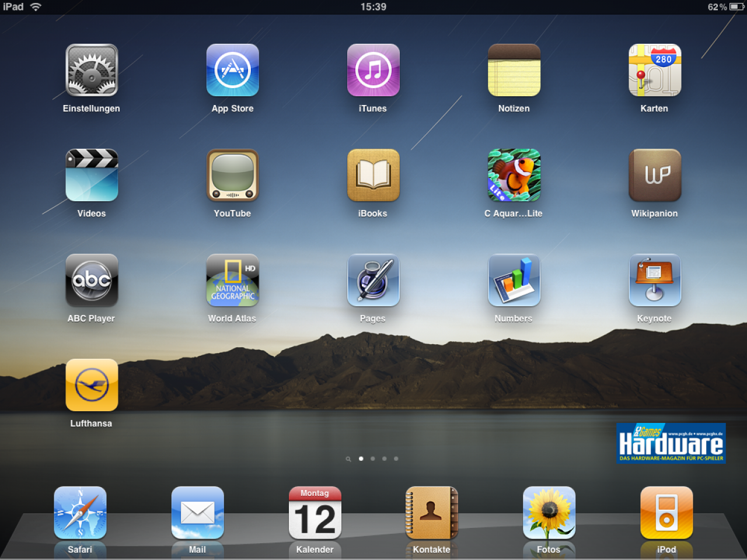Tap the Wi-Fi status icon

point(36,7)
